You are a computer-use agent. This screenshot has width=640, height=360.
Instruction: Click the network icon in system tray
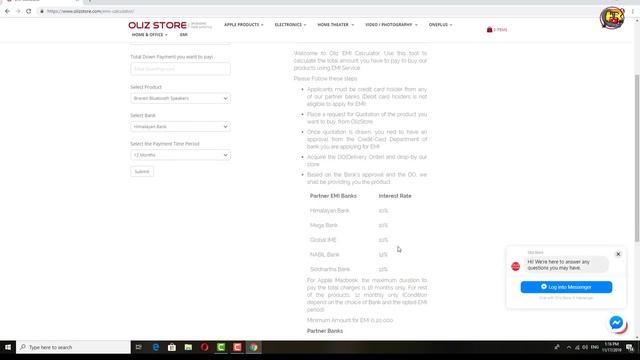tap(577, 347)
